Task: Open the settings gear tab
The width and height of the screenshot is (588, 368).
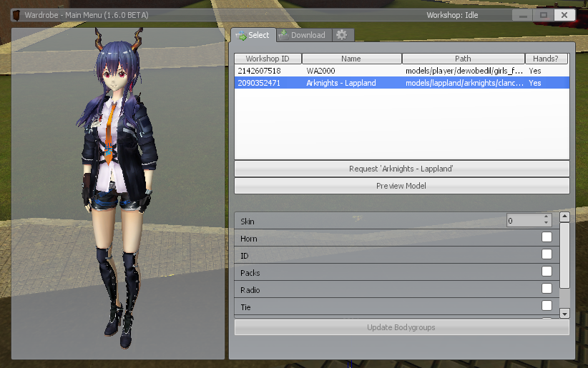Action: pos(342,35)
